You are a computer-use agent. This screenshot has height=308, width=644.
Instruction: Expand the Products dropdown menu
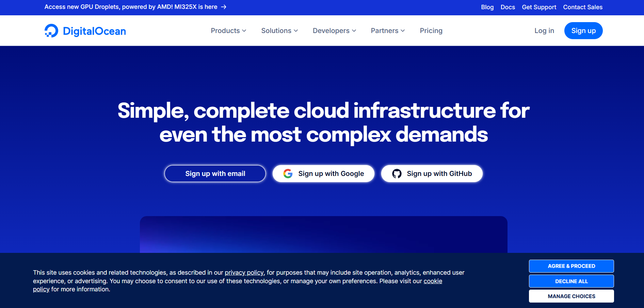[x=228, y=31]
